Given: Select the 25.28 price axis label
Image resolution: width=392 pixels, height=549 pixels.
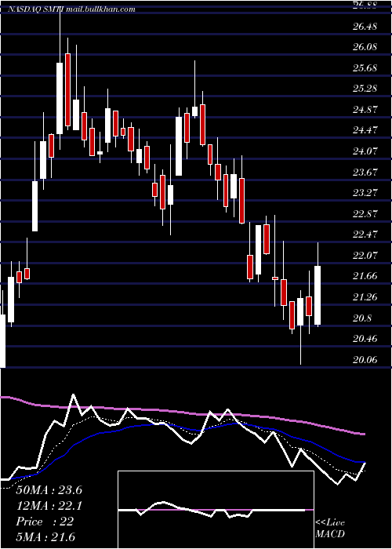Looking at the screenshot, I should coord(365,88).
